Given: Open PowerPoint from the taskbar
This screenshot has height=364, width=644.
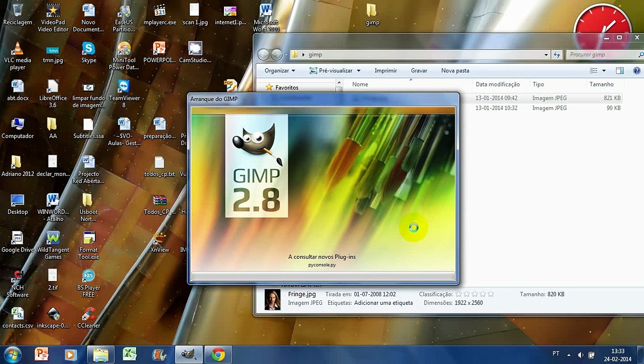Looking at the screenshot, I should tap(41, 354).
